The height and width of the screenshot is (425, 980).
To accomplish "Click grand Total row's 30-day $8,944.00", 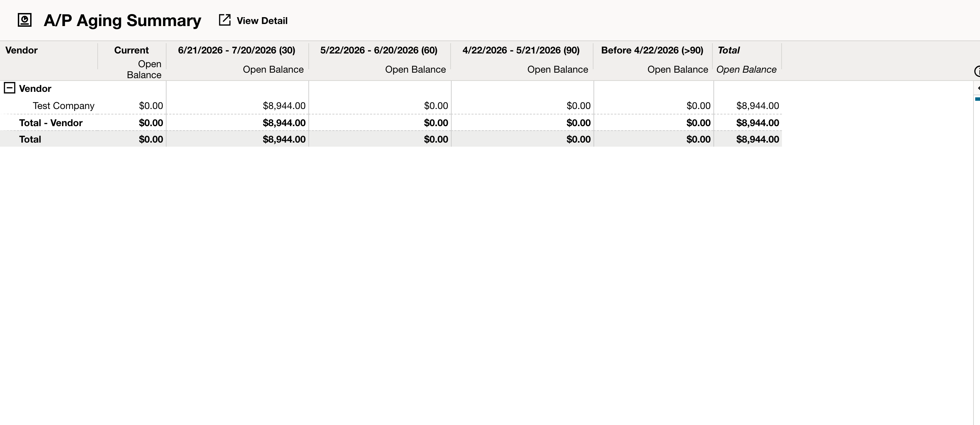I will 284,139.
